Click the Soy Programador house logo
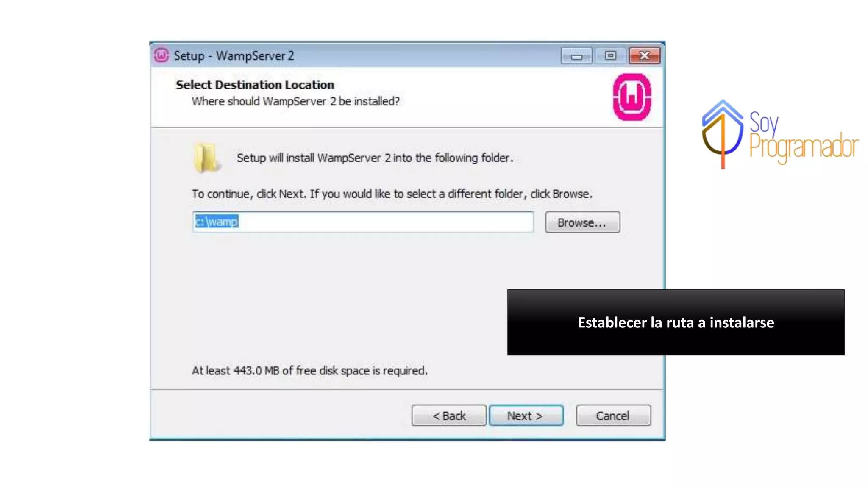868x488 pixels. [722, 134]
